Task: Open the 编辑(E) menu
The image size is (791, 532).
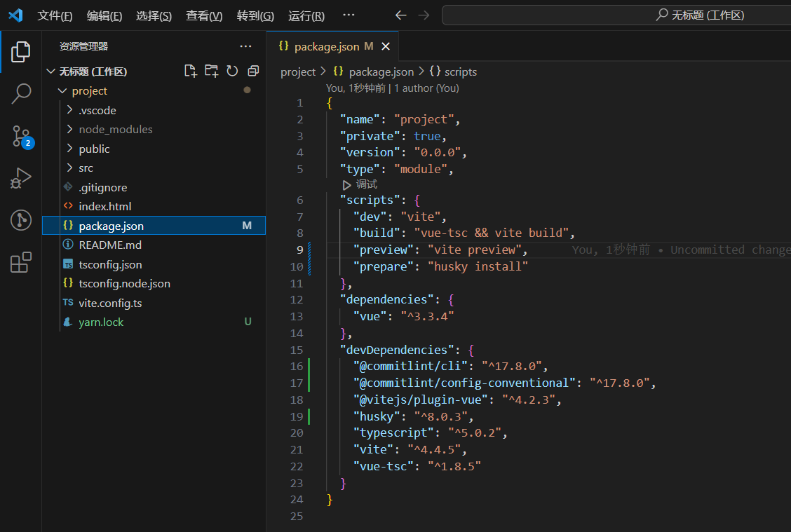Action: 104,15
